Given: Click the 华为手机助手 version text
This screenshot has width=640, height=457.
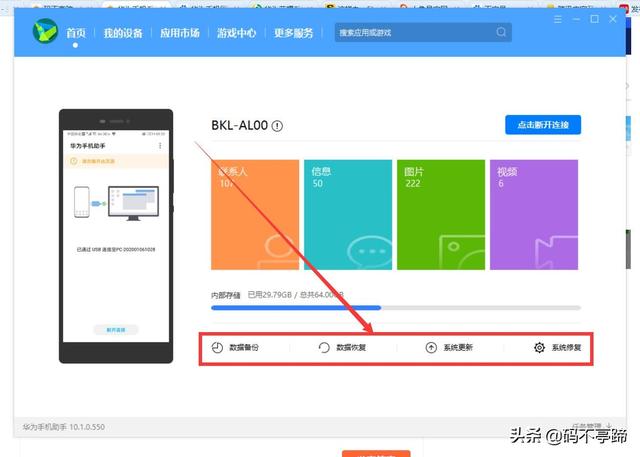Looking at the screenshot, I should tap(64, 427).
